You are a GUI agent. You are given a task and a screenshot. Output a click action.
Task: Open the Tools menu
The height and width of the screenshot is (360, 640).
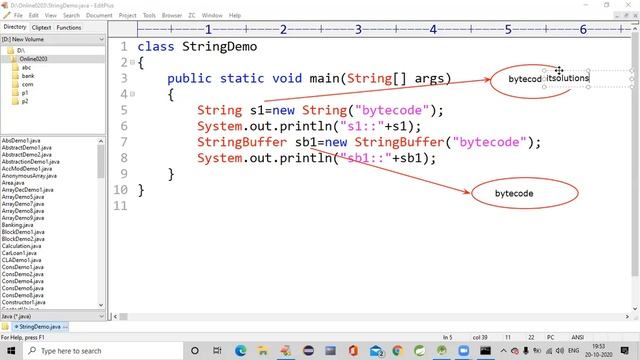coord(149,16)
